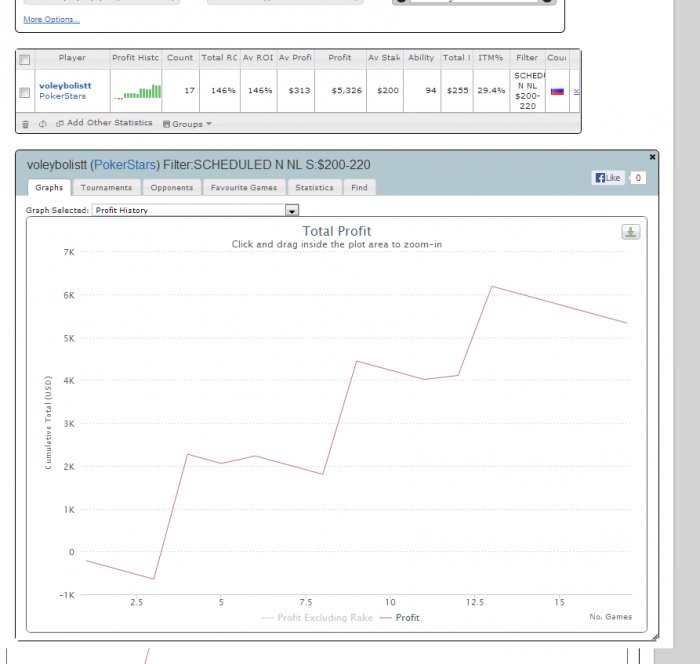
Task: Sort by the Filter column header
Action: tap(527, 58)
